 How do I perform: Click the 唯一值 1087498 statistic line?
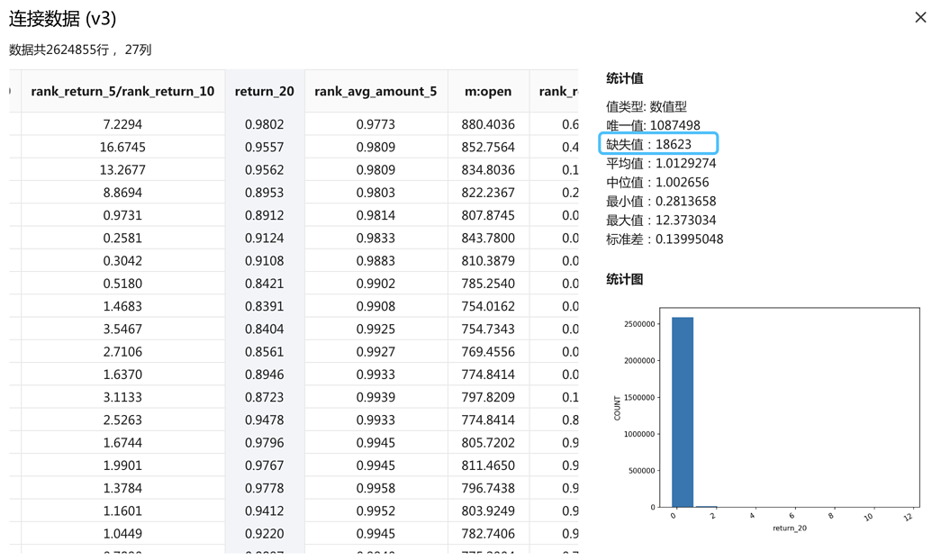[x=653, y=125]
